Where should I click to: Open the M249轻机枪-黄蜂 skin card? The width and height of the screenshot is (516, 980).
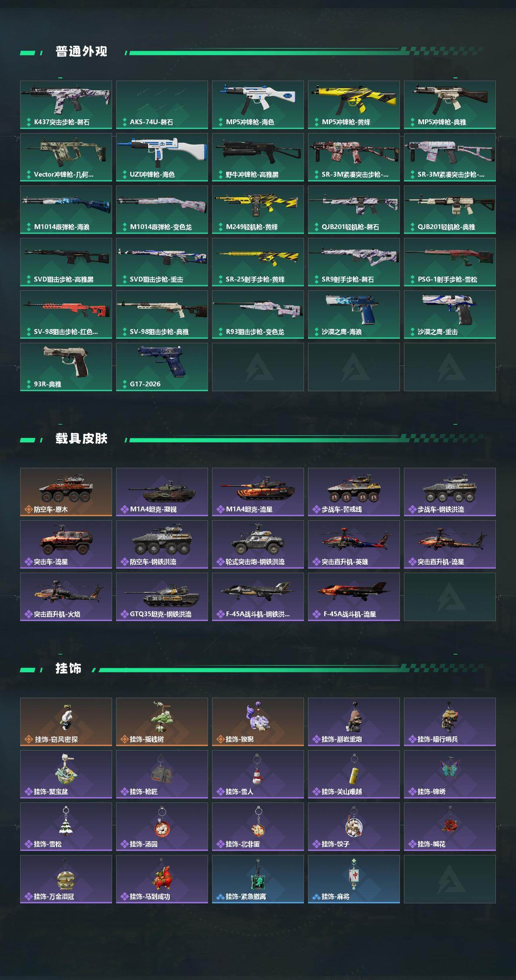[258, 210]
